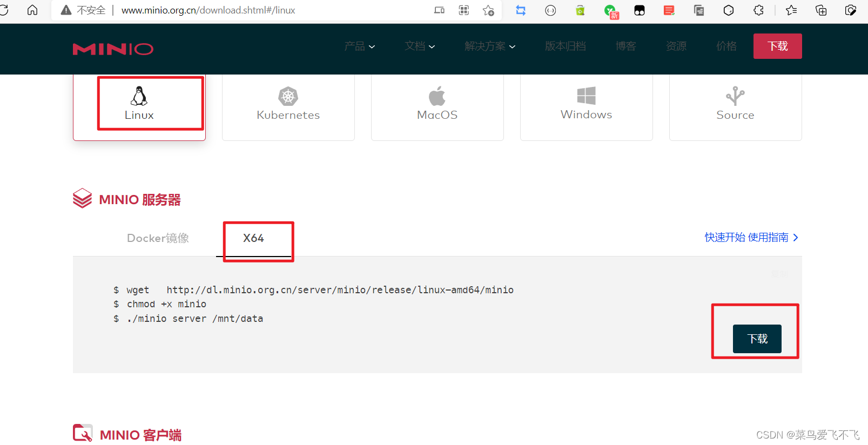Open the Extensions puzzle-piece menu
868x445 pixels.
point(758,10)
